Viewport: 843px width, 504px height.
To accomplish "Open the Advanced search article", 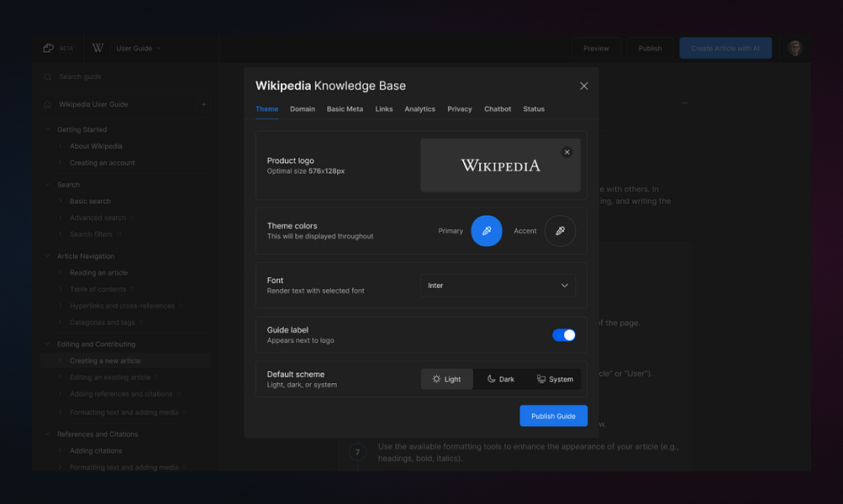I will tap(97, 218).
